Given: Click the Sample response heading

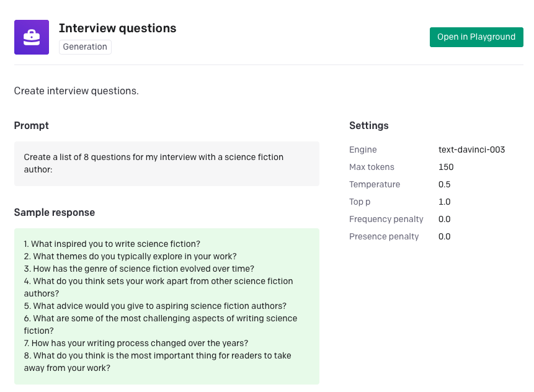Looking at the screenshot, I should (55, 212).
